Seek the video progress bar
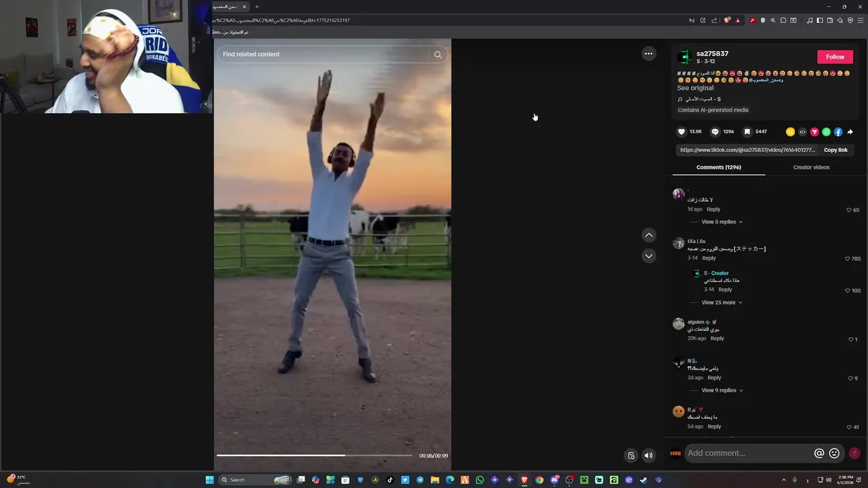The height and width of the screenshot is (488, 868). [x=314, y=455]
